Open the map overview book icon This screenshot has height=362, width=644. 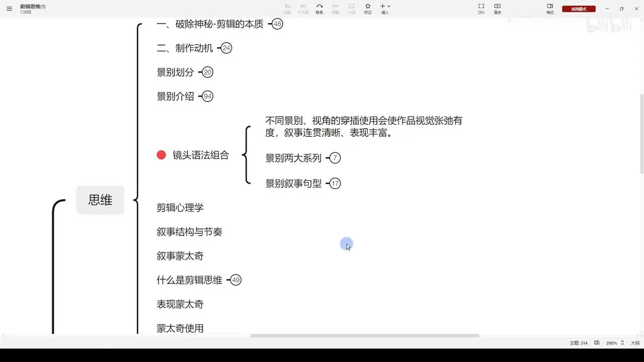[x=597, y=343]
